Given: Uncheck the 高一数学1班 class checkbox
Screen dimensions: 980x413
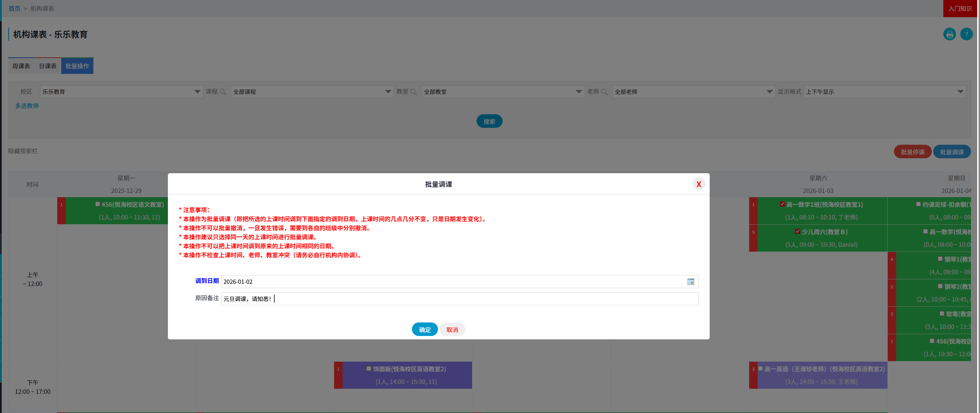Looking at the screenshot, I should click(782, 204).
